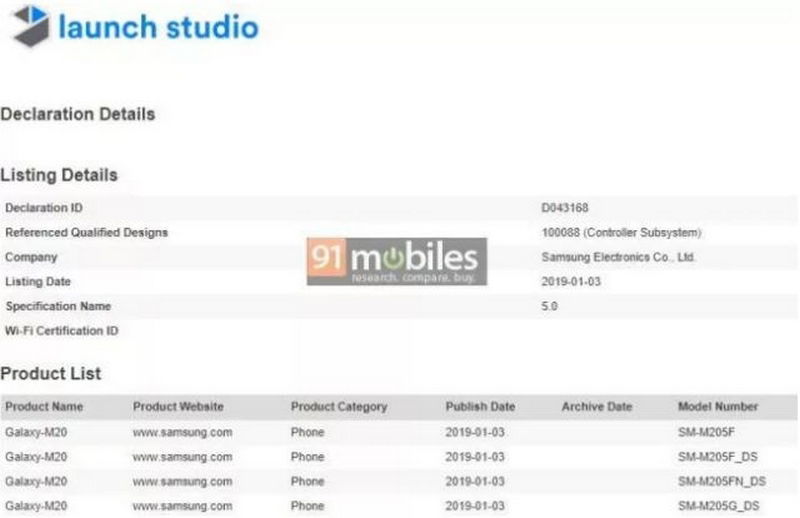Viewport: 800px width, 518px height.
Task: Click the Product Category column header
Action: point(339,407)
